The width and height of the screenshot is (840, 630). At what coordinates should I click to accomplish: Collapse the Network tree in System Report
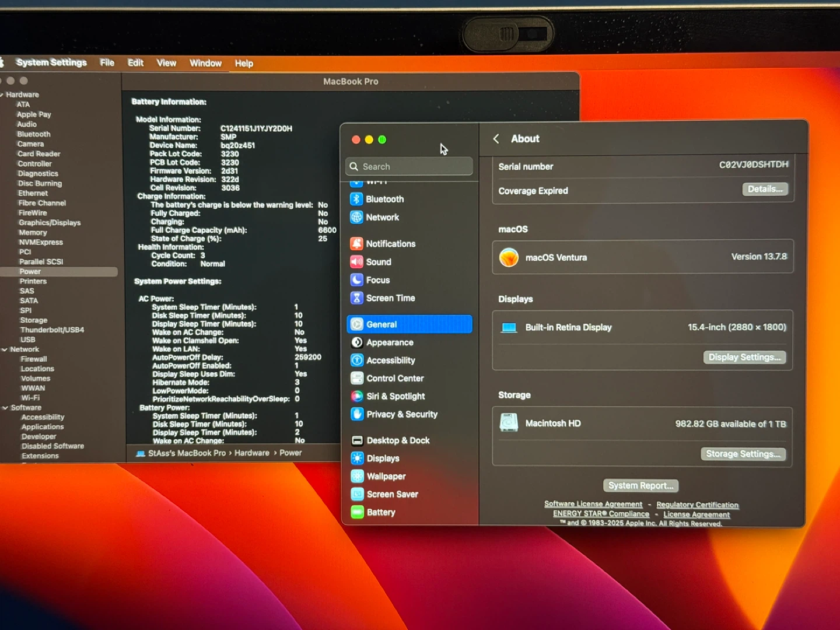(5, 349)
